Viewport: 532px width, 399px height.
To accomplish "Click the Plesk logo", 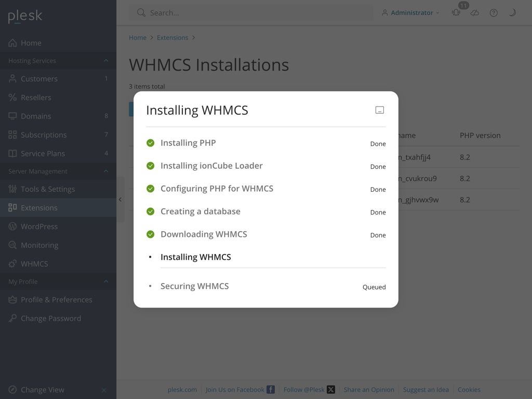I will click(24, 16).
